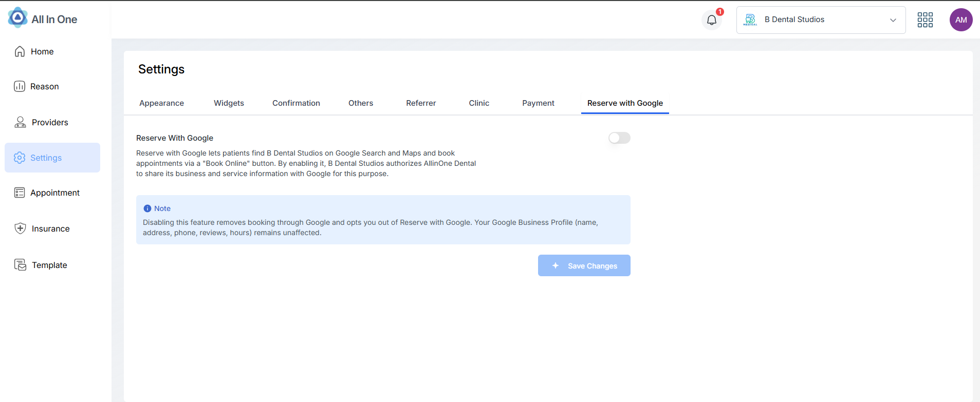Click the Settings gear icon in sidebar

(20, 158)
